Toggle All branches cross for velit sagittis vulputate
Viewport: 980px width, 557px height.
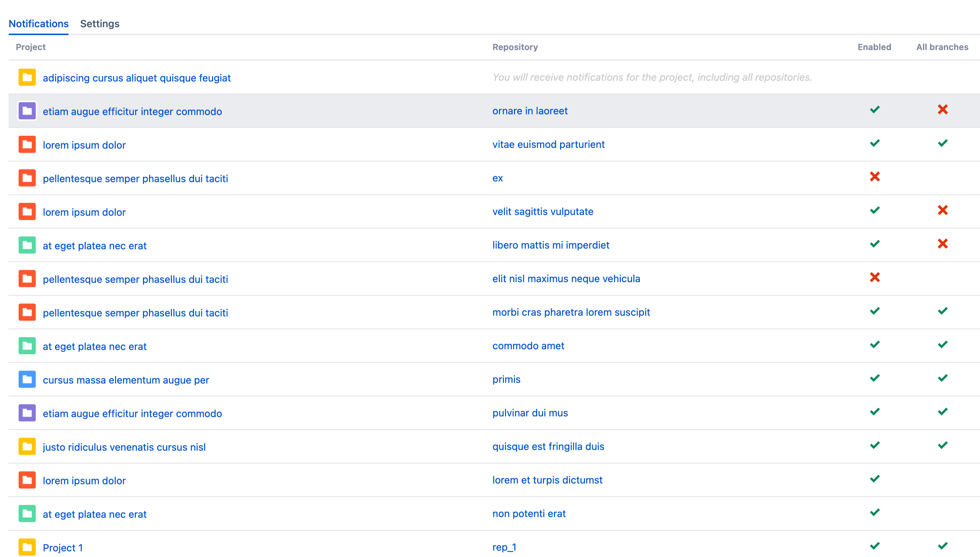point(942,210)
